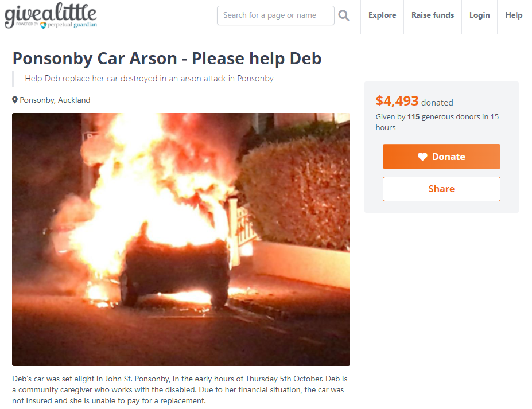Screen dimensions: 532x409
Task: Click the perpetual guardian text link
Action: (72, 25)
